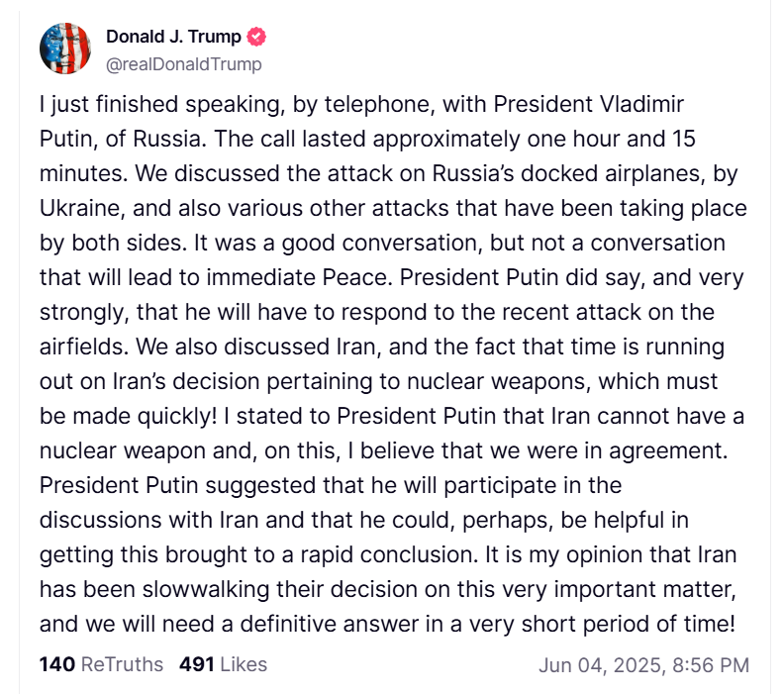
Task: Click the line starting 'out on Iran's decision'
Action: tap(380, 382)
